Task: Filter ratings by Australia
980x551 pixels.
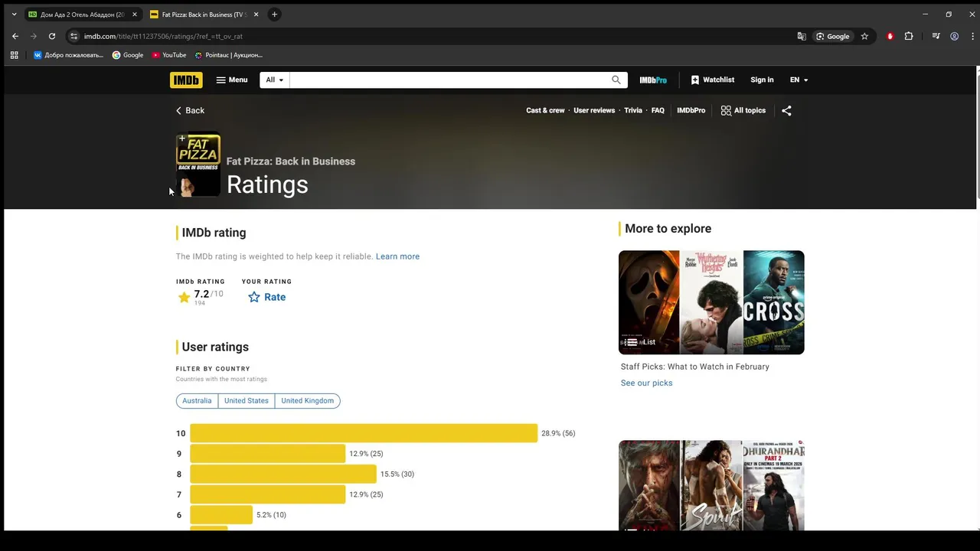Action: [x=197, y=400]
